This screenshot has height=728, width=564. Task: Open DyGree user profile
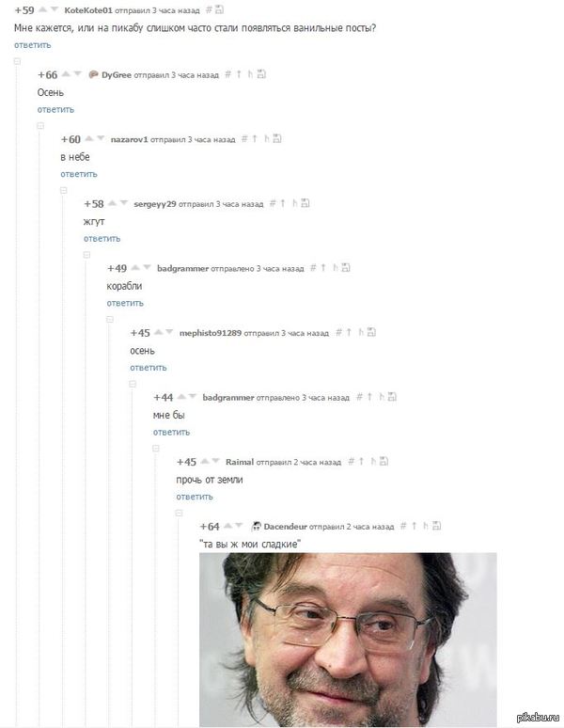click(117, 74)
